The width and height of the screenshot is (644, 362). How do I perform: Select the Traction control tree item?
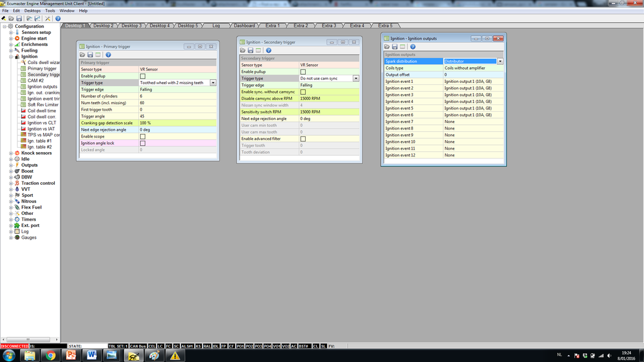38,183
